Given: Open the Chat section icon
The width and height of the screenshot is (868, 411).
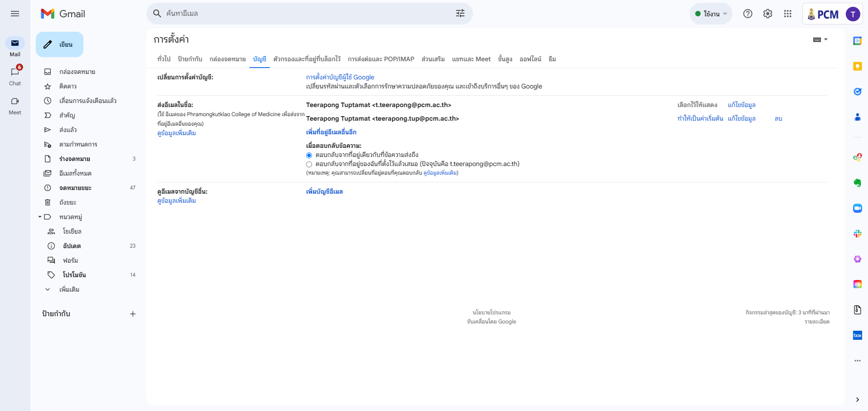Looking at the screenshot, I should [x=15, y=72].
